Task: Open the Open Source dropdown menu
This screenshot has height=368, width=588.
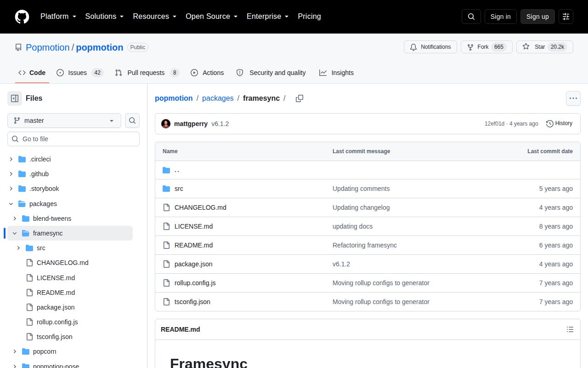Action: click(x=212, y=17)
